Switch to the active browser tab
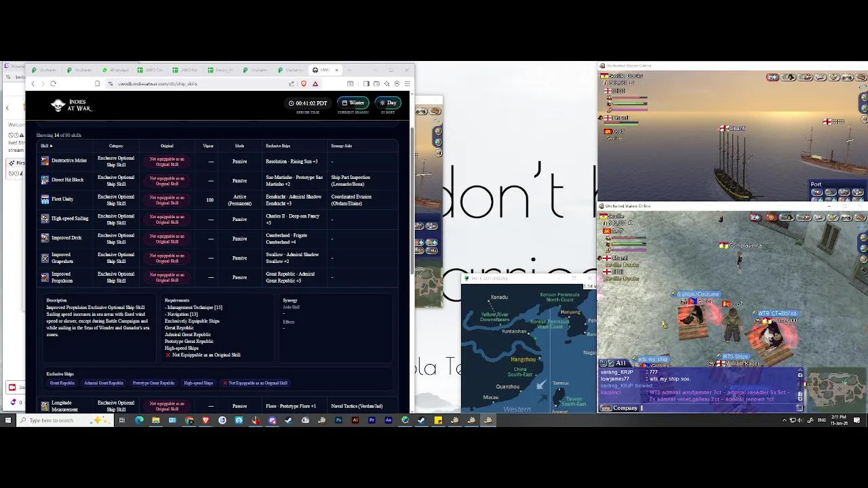The width and height of the screenshot is (868, 488). pos(325,70)
